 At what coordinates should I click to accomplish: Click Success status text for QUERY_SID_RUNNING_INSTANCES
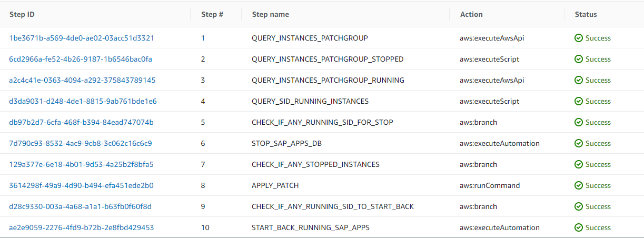(x=598, y=101)
